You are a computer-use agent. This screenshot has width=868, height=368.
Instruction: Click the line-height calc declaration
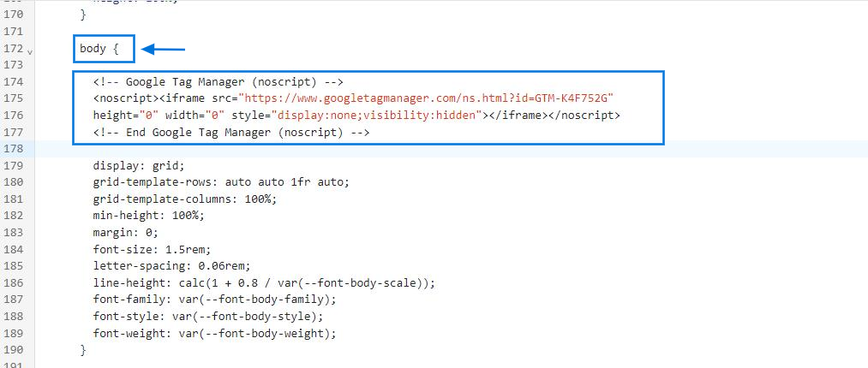coord(265,283)
